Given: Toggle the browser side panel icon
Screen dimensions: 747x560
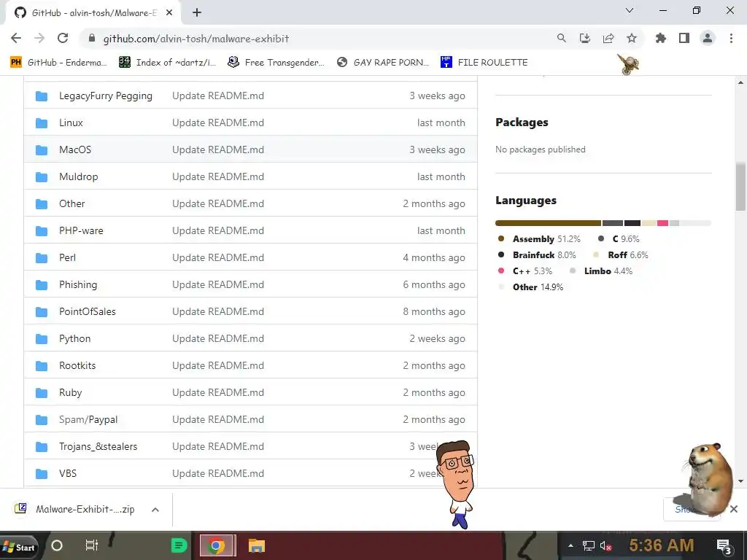Looking at the screenshot, I should point(684,38).
